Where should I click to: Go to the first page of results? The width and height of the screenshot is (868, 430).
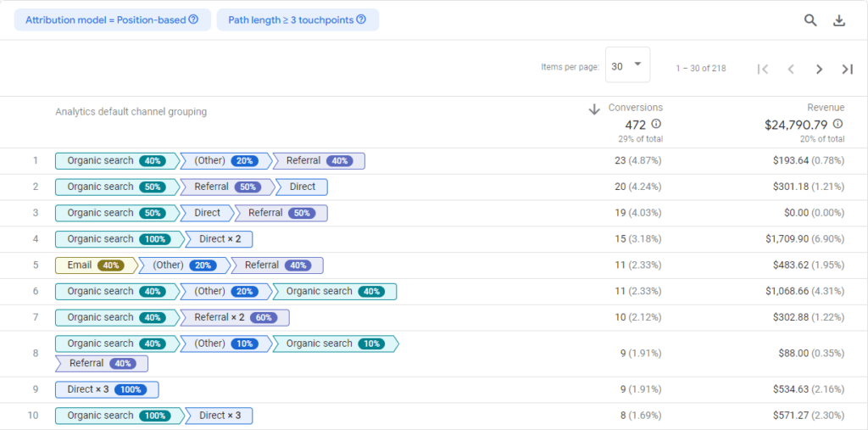click(x=762, y=69)
